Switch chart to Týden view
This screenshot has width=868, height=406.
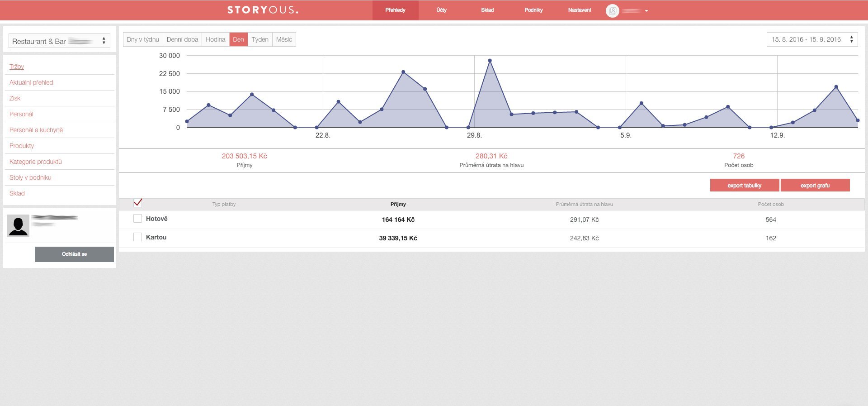[260, 39]
